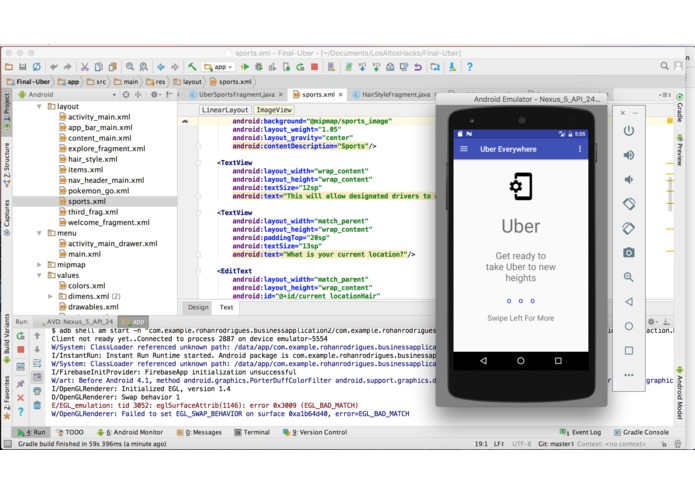Open overflow menu in Uber Everywhere app bar
This screenshot has width=695, height=494.
[579, 149]
